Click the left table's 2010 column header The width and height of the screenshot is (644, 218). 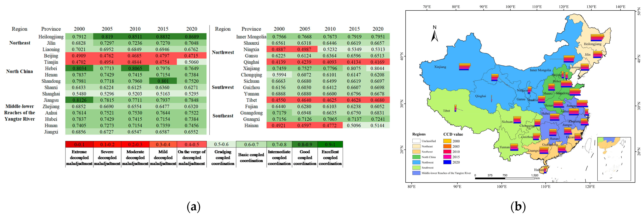click(135, 29)
